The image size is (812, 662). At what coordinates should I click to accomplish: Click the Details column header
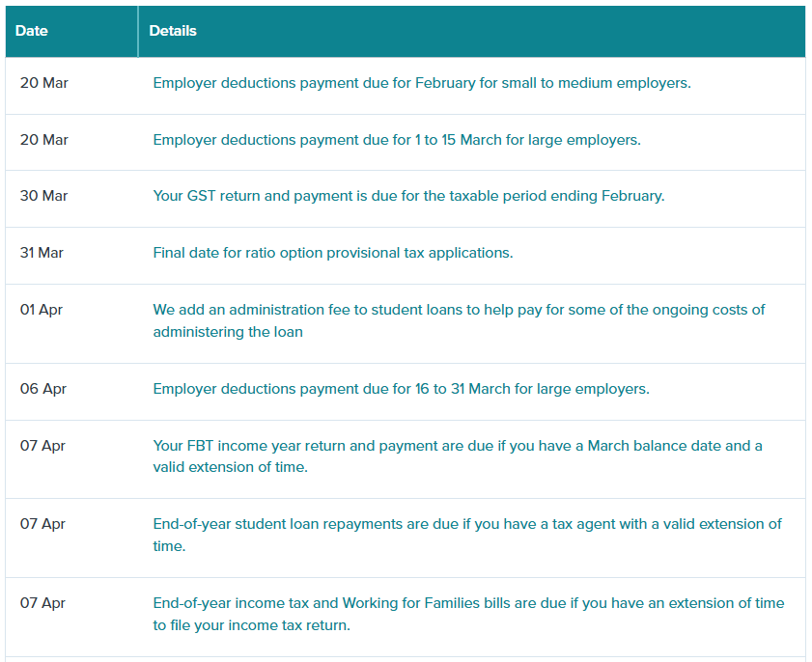click(x=173, y=31)
